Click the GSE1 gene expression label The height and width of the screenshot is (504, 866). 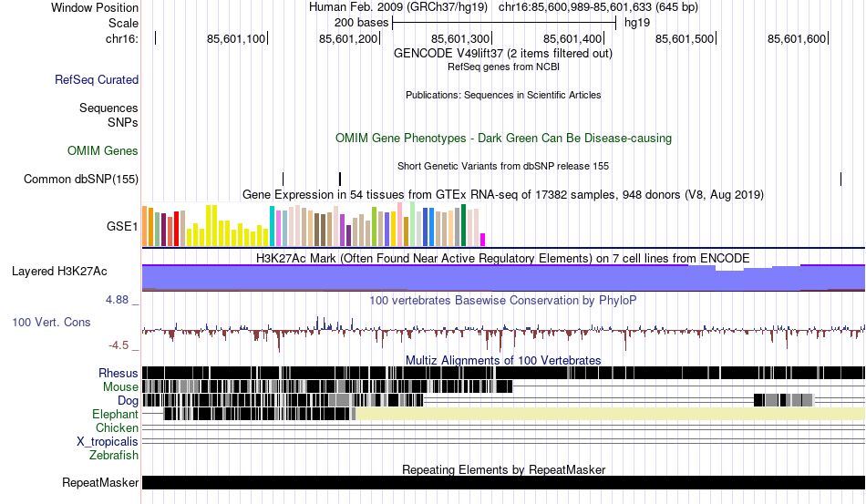[x=122, y=226]
